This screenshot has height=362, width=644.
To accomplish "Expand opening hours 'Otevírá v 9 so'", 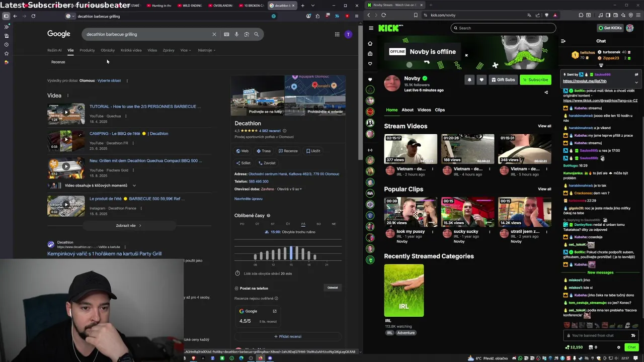I will coord(289,189).
